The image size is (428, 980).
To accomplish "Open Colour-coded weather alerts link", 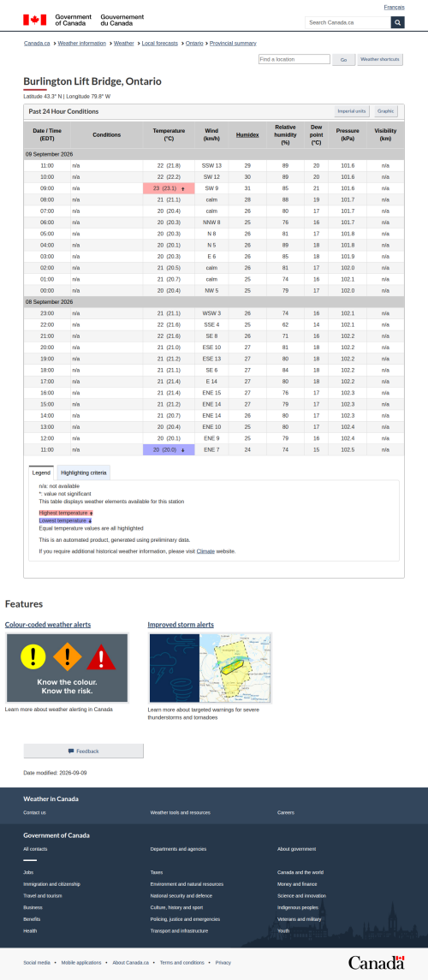I will [47, 624].
